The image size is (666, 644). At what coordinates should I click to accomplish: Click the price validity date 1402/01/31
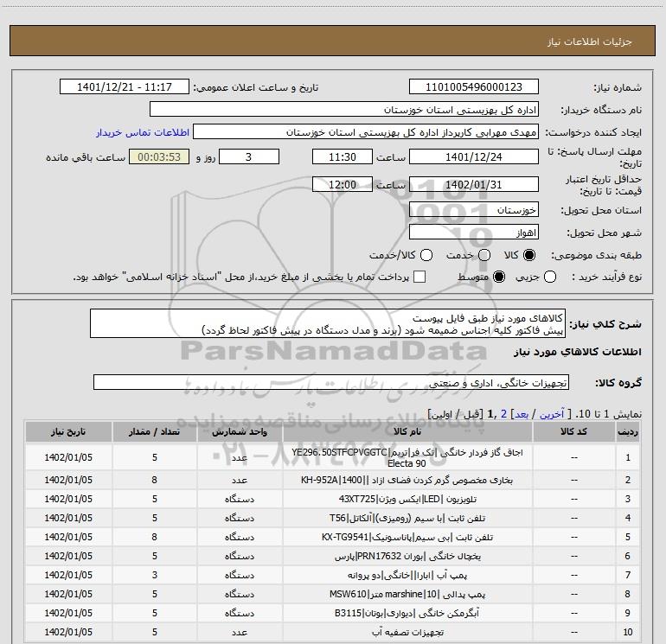point(474,184)
